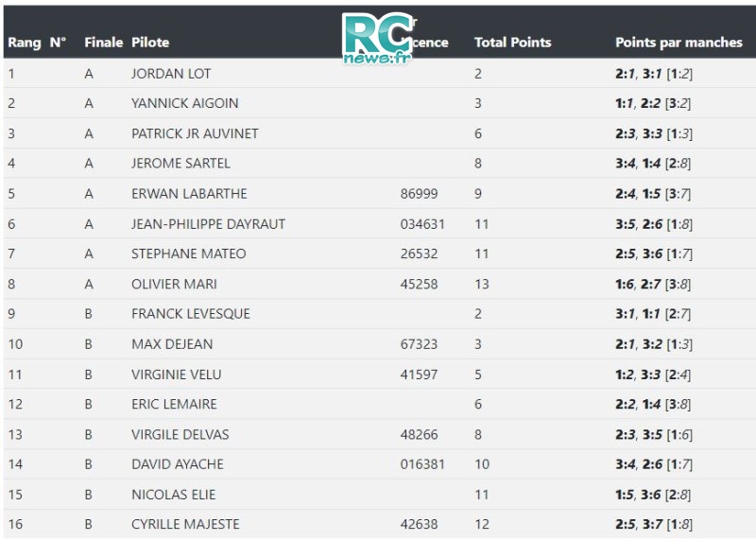
Task: Click licence number 26532
Action: pyautogui.click(x=419, y=253)
